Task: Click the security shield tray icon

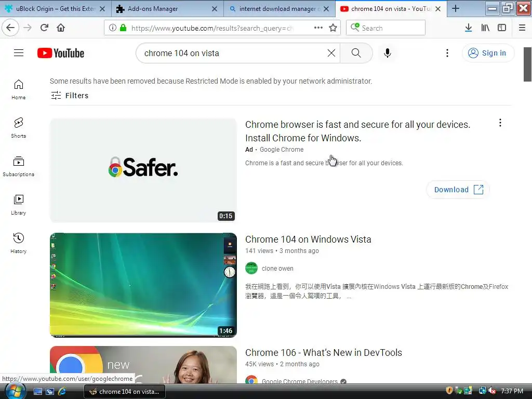Action: (x=449, y=391)
